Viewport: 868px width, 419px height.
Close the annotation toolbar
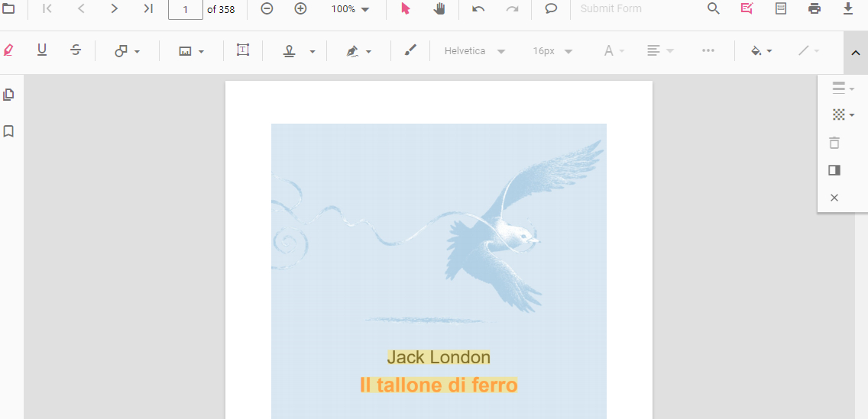(834, 198)
